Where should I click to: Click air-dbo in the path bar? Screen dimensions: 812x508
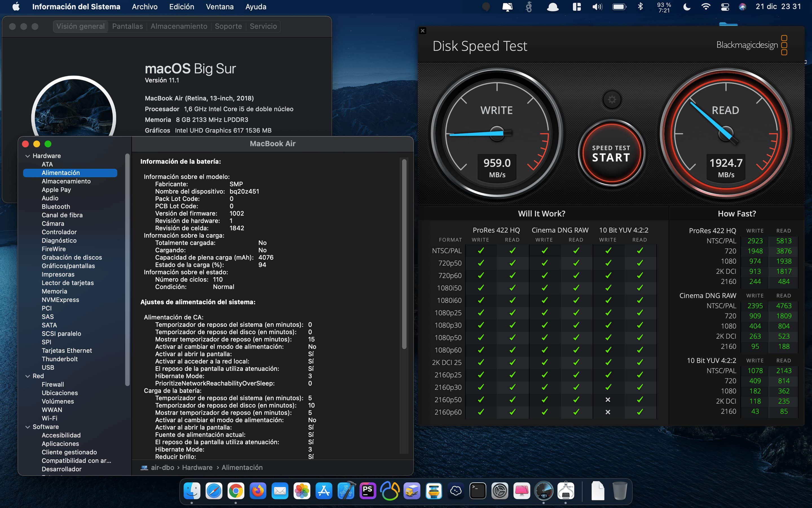(162, 468)
